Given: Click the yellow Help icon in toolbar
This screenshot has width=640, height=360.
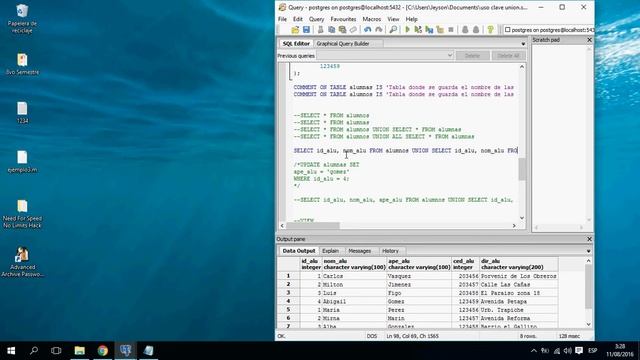Looking at the screenshot, I should (x=491, y=30).
